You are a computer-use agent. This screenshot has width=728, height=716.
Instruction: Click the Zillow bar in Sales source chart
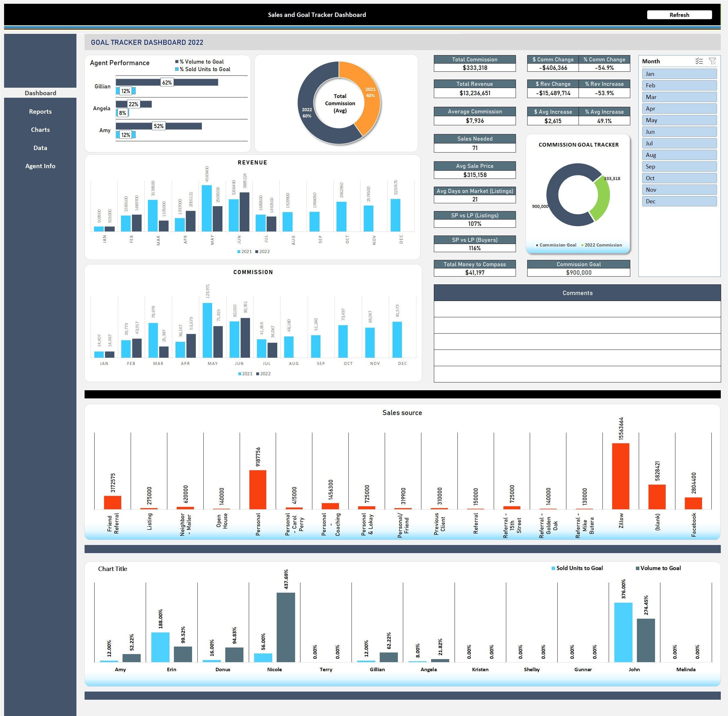tap(621, 476)
